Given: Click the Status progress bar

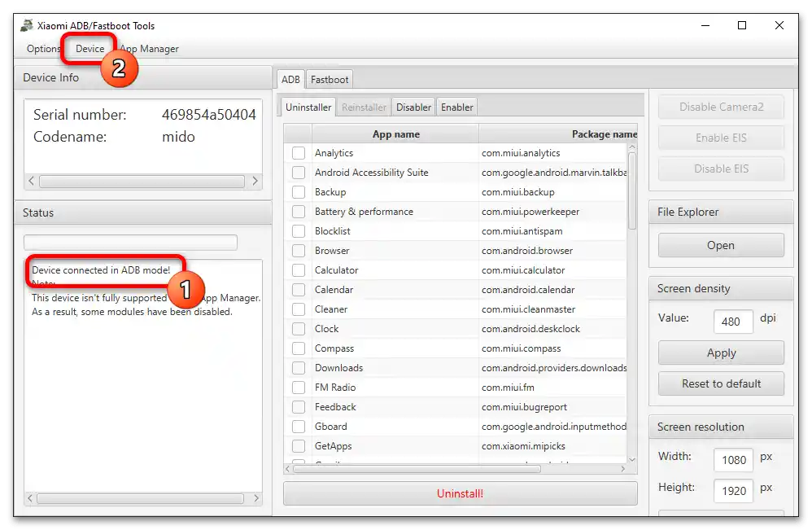Looking at the screenshot, I should click(x=130, y=243).
